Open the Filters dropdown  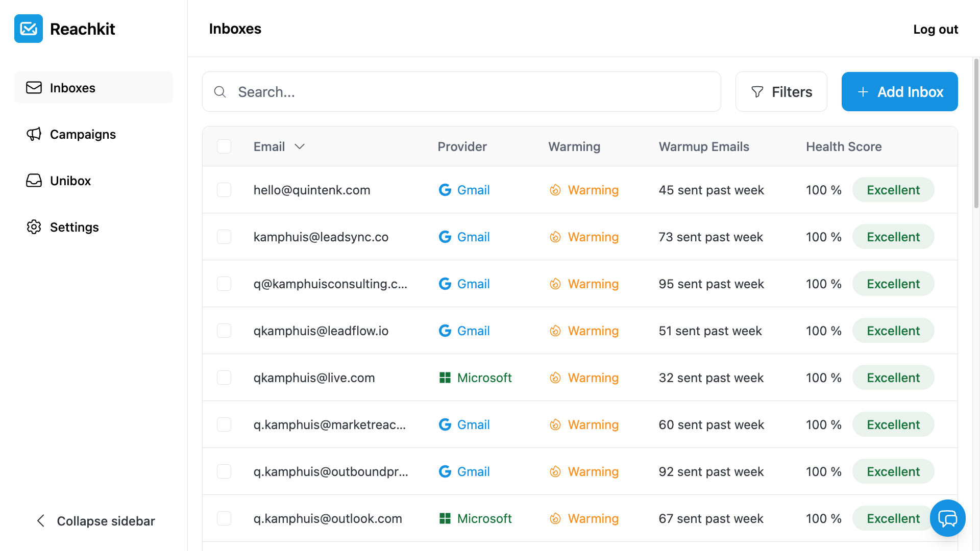[781, 92]
